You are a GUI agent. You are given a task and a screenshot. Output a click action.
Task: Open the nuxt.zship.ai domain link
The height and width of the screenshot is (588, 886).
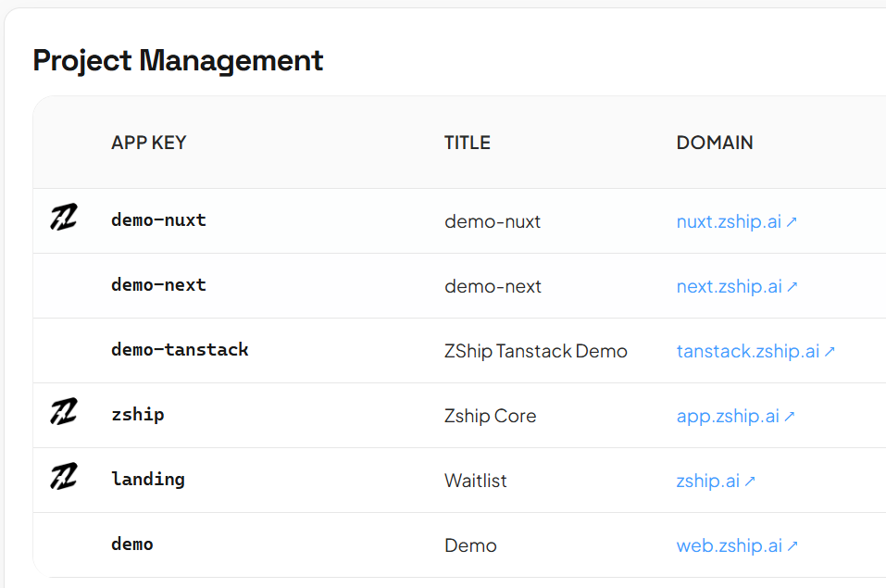pos(728,221)
